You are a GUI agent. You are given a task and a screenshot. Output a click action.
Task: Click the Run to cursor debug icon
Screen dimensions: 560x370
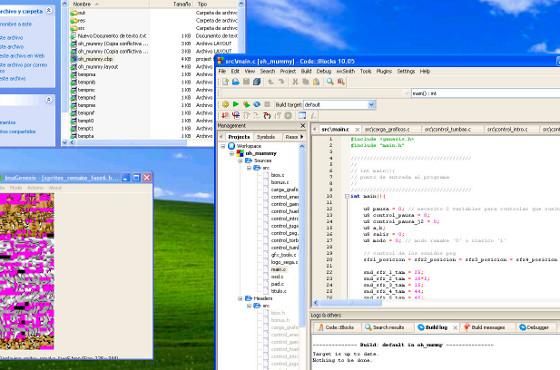236,115
